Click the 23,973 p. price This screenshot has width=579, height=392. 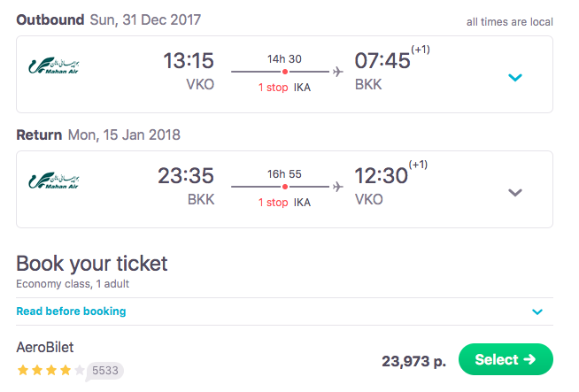pos(413,360)
